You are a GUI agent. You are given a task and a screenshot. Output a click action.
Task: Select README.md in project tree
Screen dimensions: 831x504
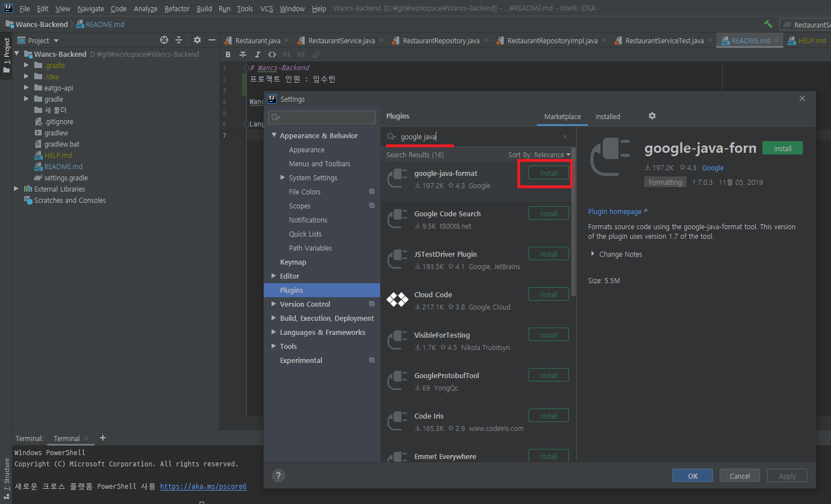click(63, 166)
